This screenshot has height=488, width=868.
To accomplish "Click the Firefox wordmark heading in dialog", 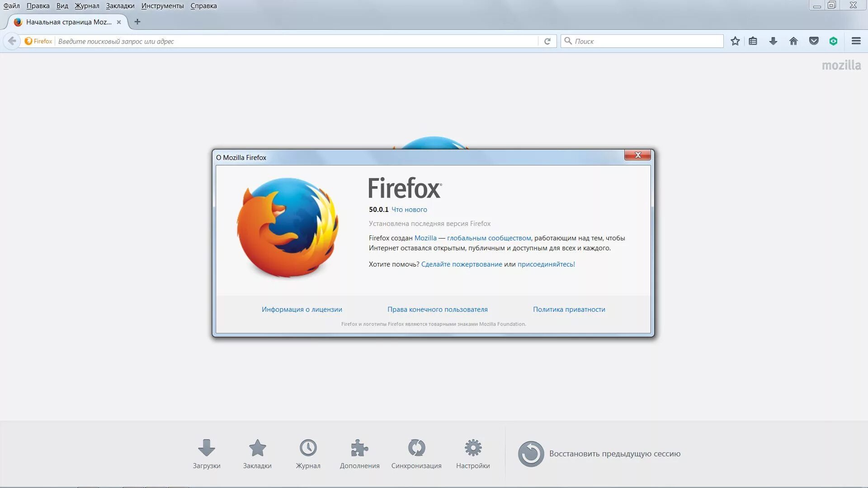I will tap(405, 188).
